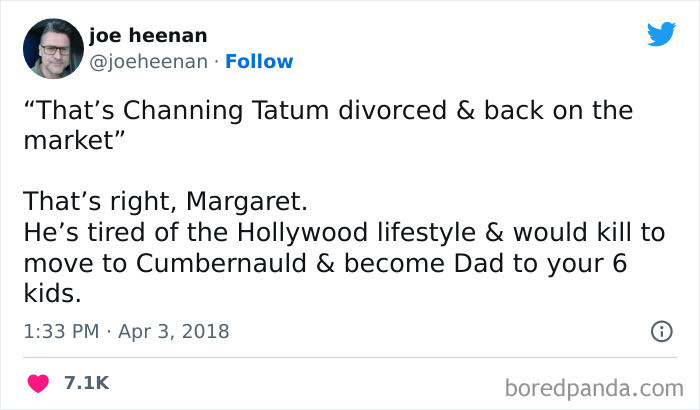
Task: Follow joe heenan via Follow link
Action: [x=259, y=62]
